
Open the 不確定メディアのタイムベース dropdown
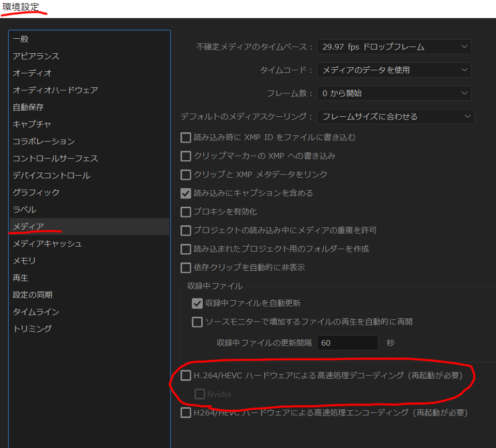click(x=395, y=47)
